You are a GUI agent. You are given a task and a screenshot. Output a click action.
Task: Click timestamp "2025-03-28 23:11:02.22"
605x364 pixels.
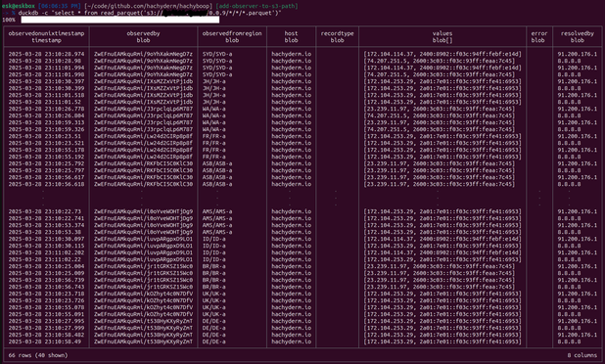[x=45, y=259]
